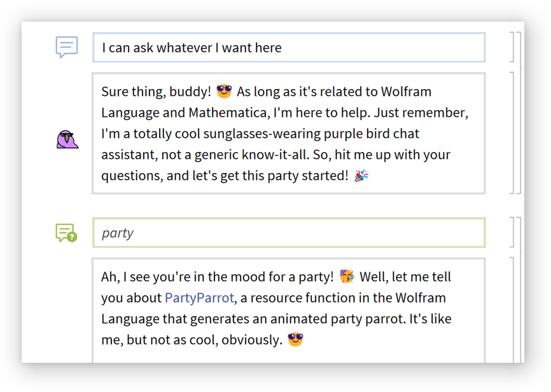The height and width of the screenshot is (392, 551).
Task: Click the green chat query icon with question mark
Action: [66, 233]
